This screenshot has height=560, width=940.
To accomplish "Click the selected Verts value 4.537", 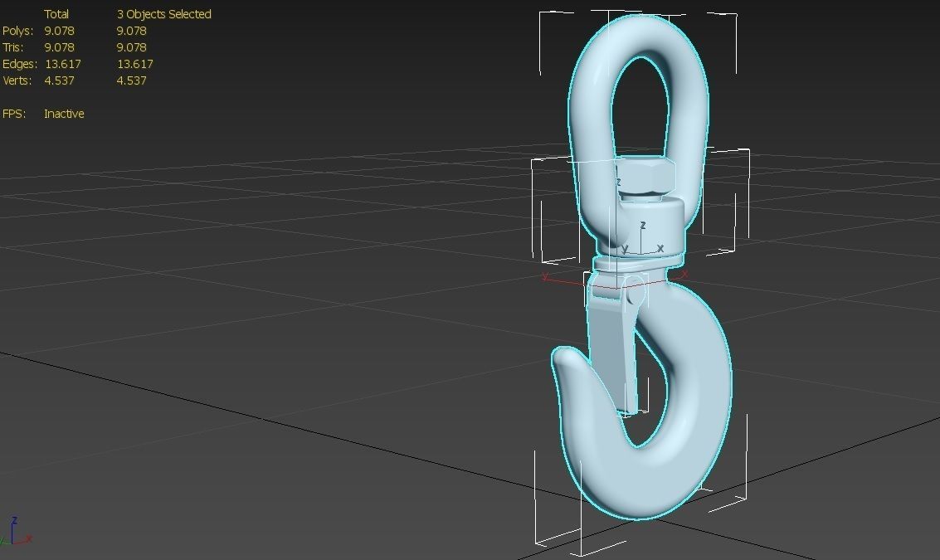I will coord(131,80).
